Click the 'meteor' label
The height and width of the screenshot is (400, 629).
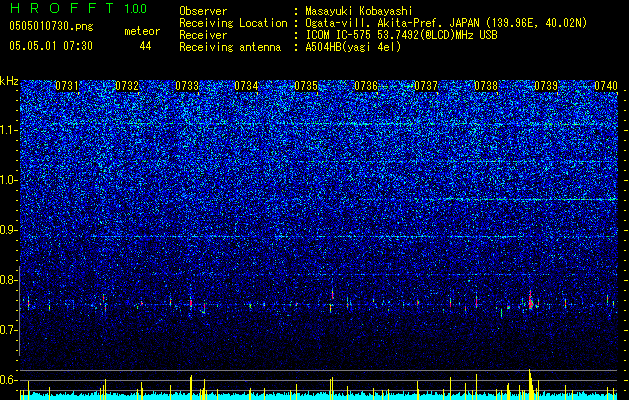click(142, 31)
